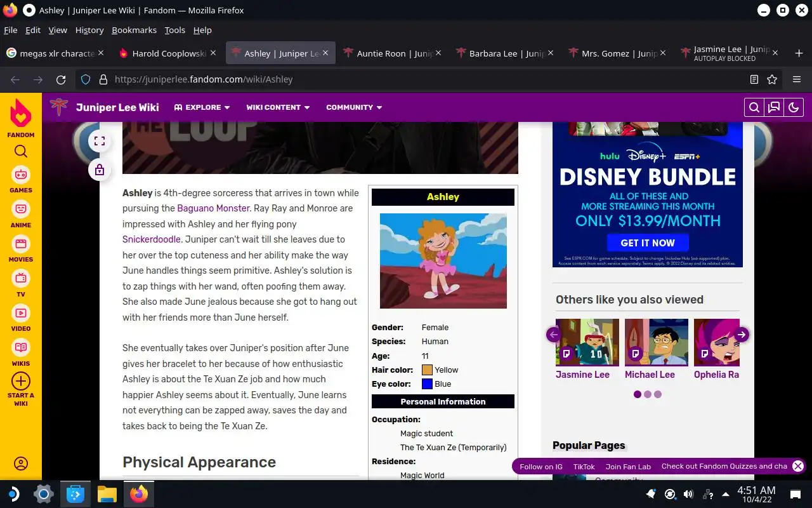Click the fullscreen expand content icon
The width and height of the screenshot is (812, 508).
click(100, 141)
